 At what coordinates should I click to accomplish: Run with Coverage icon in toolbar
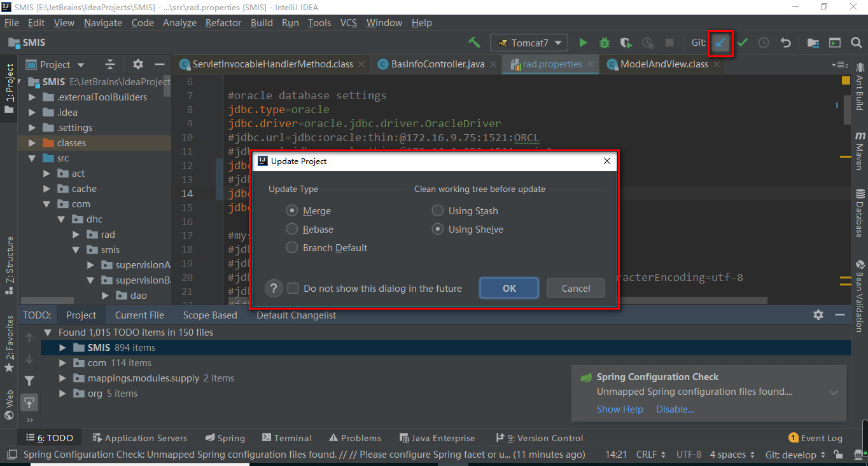[626, 43]
